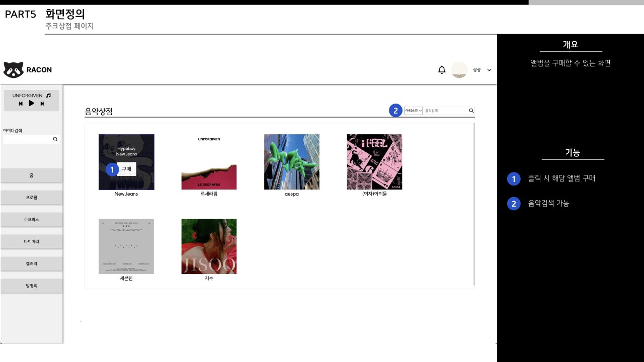
Task: Click the 성성 username text
Action: point(477,70)
